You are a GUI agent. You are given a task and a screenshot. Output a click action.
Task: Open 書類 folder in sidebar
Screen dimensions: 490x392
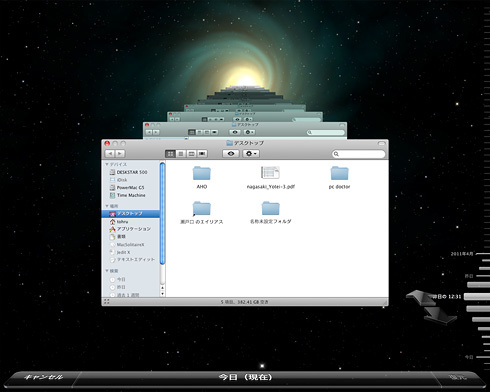(118, 237)
